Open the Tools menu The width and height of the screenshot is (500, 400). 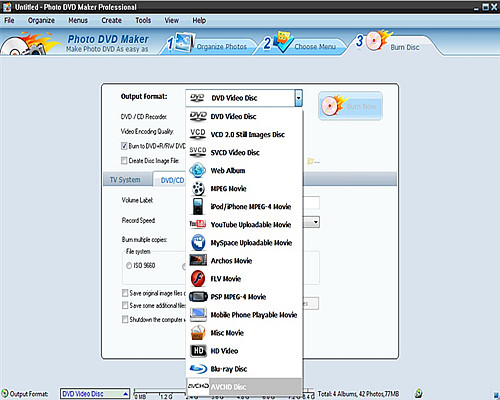click(143, 20)
